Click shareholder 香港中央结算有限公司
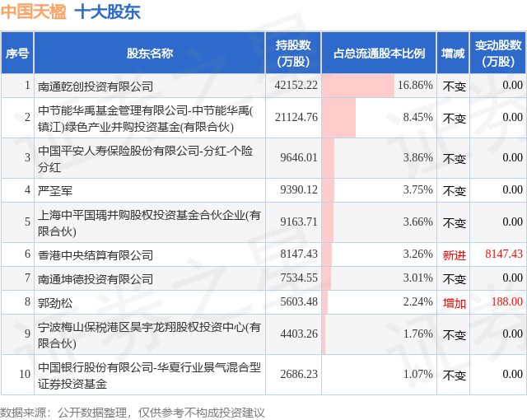 point(96,255)
